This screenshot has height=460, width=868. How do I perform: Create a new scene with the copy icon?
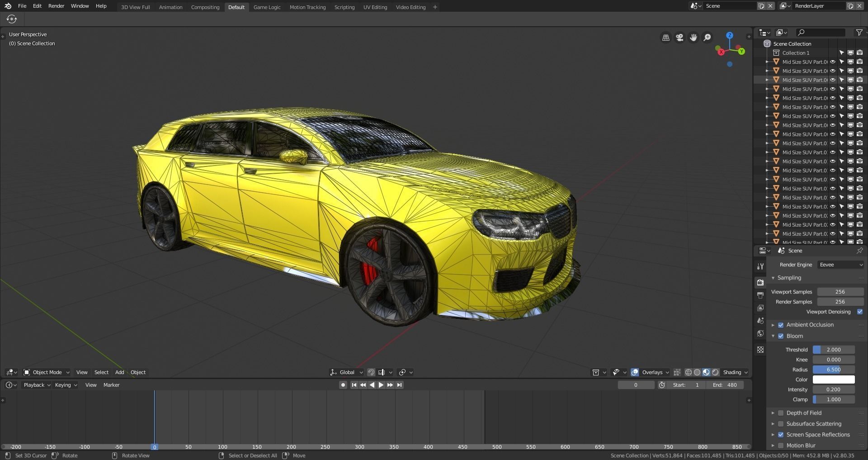(x=761, y=6)
